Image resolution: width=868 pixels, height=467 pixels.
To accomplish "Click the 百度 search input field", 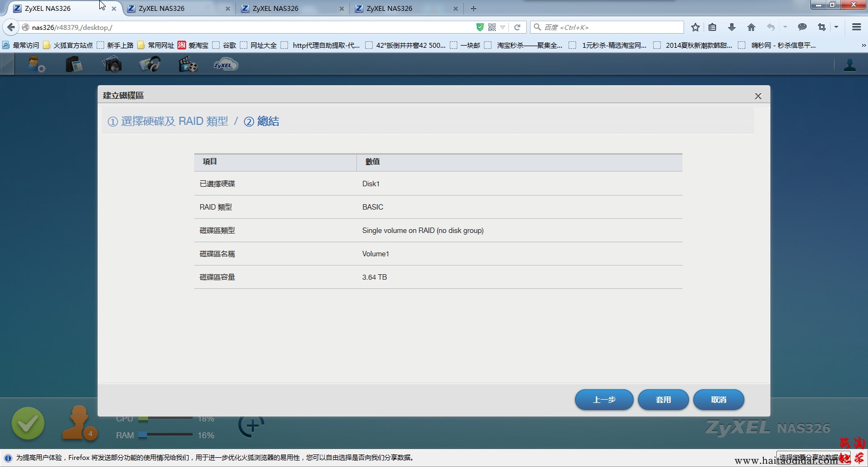I will click(x=610, y=27).
